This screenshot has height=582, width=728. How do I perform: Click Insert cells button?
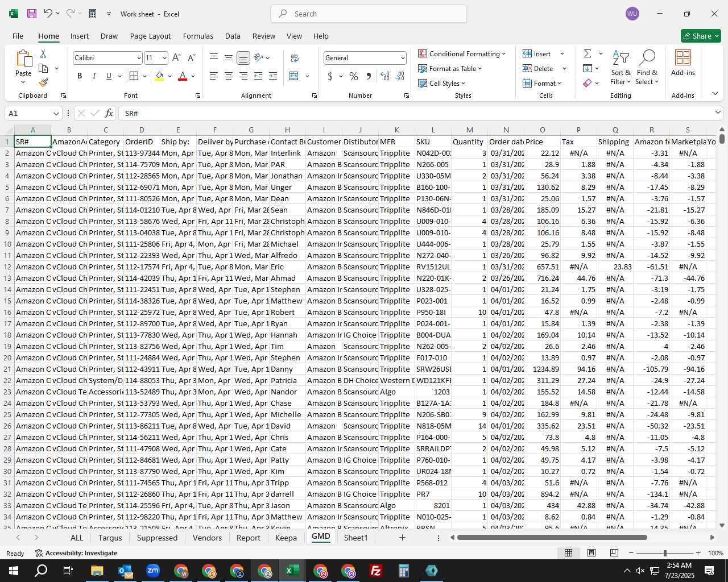(537, 53)
